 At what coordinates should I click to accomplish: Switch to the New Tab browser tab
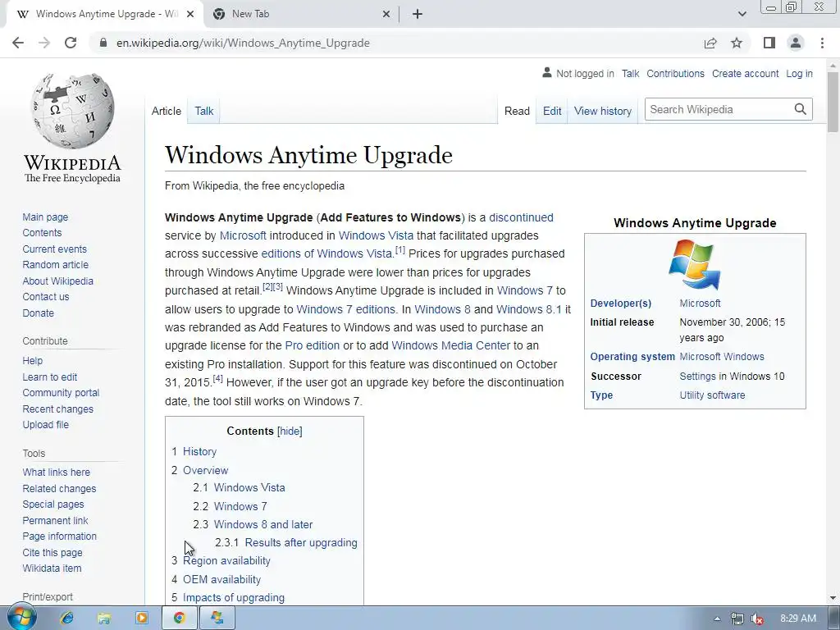303,14
